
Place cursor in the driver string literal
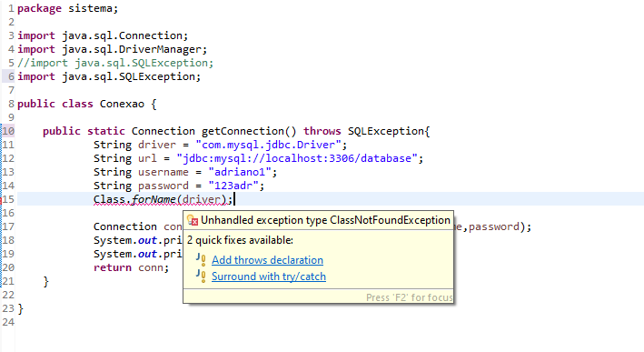pyautogui.click(x=268, y=145)
